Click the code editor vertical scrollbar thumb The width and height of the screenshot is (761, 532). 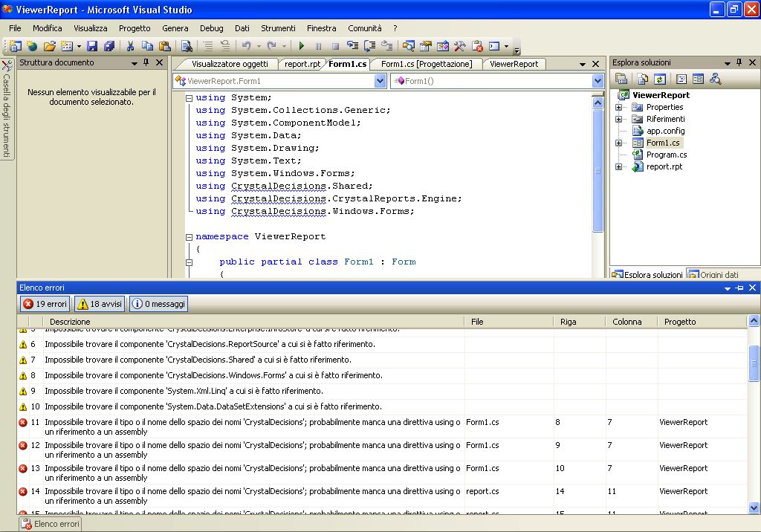click(x=598, y=170)
